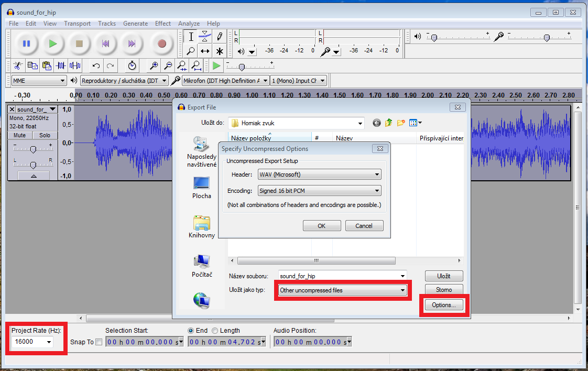Viewport: 588px width, 371px height.
Task: Click the Stop playback button
Action: point(79,44)
